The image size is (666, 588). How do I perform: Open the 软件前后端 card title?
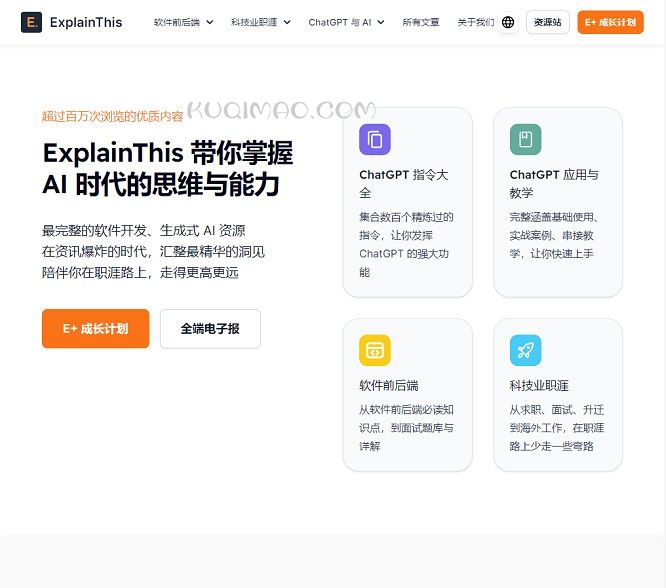[x=389, y=385]
